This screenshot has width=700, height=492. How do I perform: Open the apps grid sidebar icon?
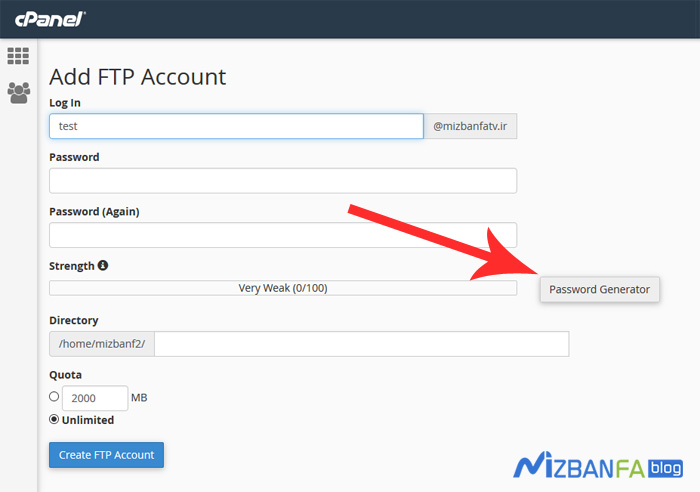pos(18,56)
